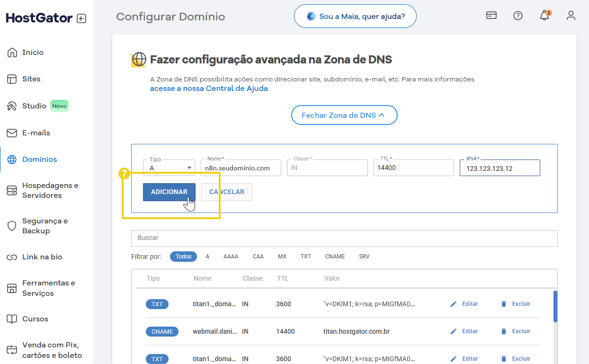
Task: Focus the Nome input field
Action: (x=241, y=168)
